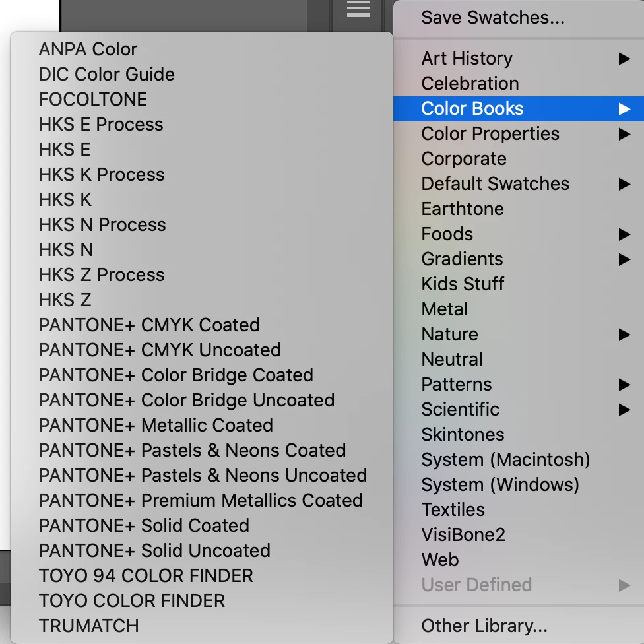Open the Foods submenu

[519, 234]
